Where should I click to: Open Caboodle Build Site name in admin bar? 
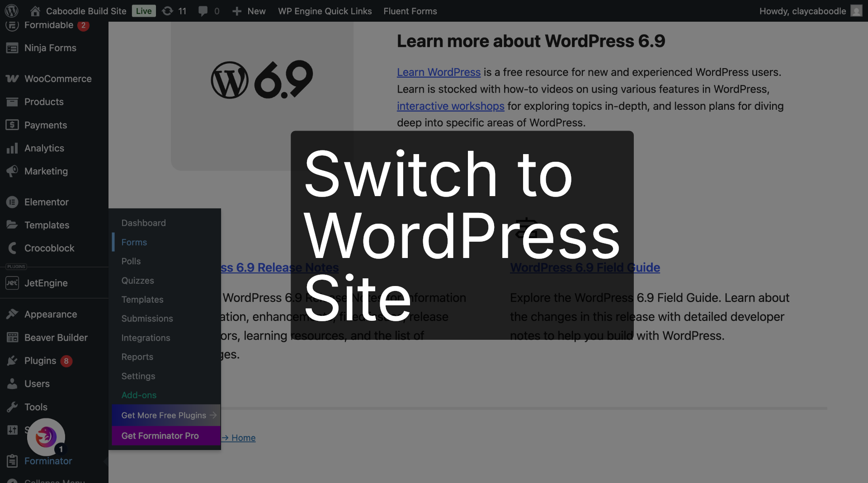[x=86, y=11]
